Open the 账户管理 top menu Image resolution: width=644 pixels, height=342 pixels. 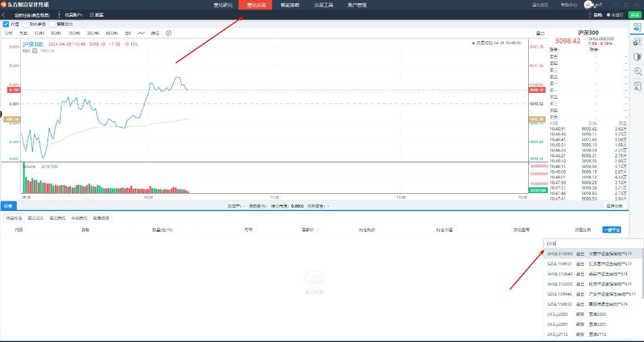pos(357,5)
